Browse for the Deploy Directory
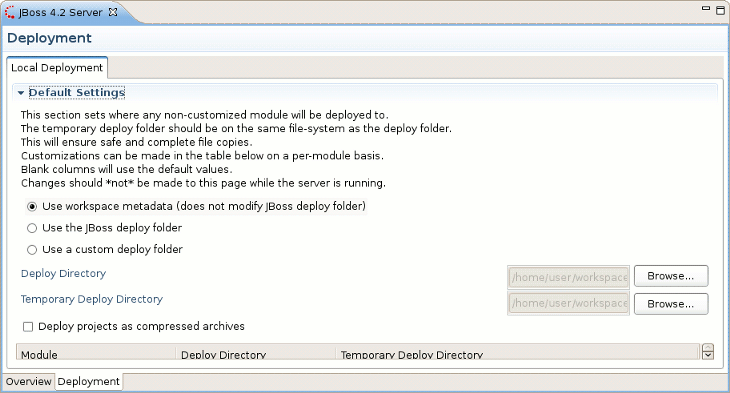The image size is (730, 393). pyautogui.click(x=671, y=276)
